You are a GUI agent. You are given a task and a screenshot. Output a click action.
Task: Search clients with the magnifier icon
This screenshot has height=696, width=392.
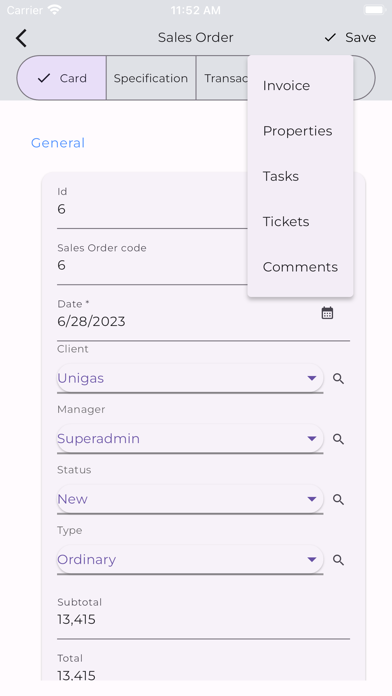click(338, 379)
